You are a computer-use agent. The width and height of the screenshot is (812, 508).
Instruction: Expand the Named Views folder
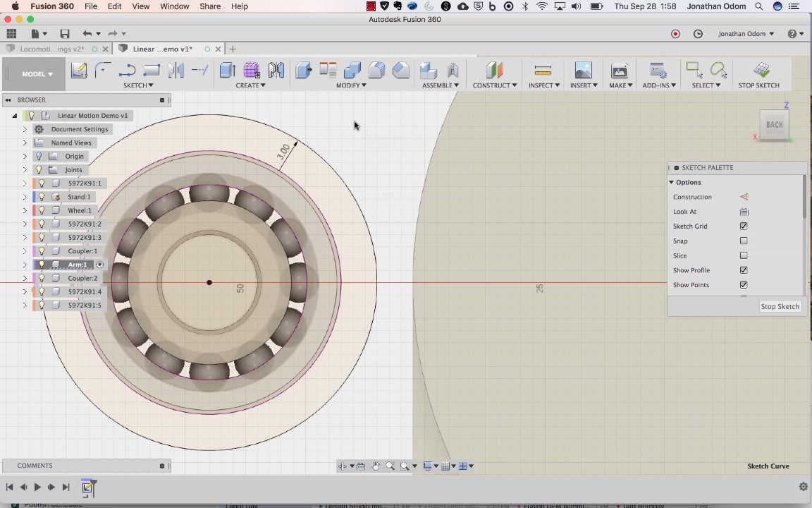tap(25, 143)
